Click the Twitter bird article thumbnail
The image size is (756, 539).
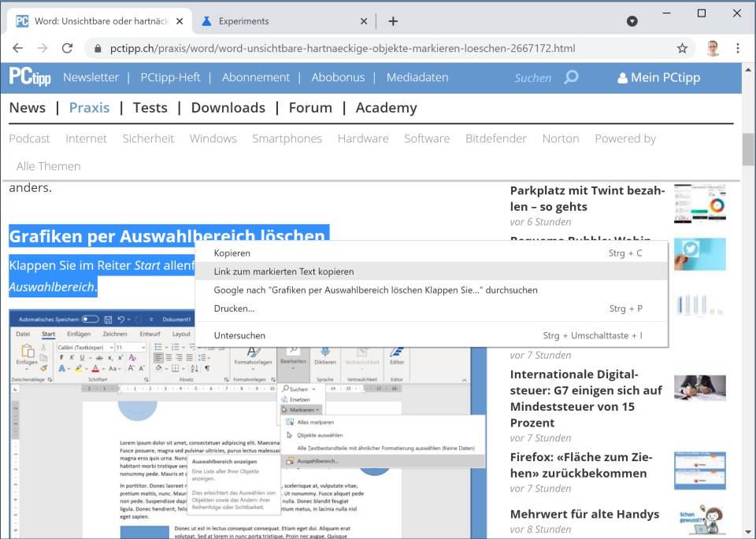pyautogui.click(x=699, y=254)
